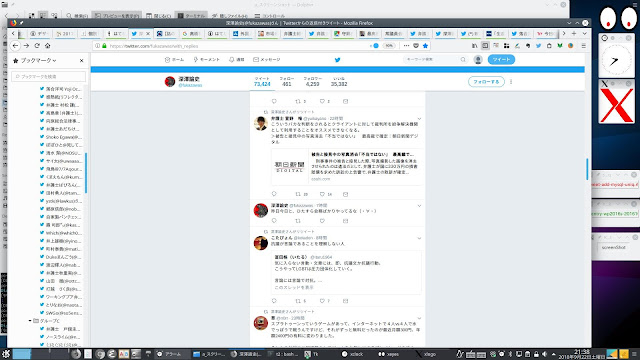Open the Duke bookmark entry
The width and height of the screenshot is (640, 360).
(61, 257)
